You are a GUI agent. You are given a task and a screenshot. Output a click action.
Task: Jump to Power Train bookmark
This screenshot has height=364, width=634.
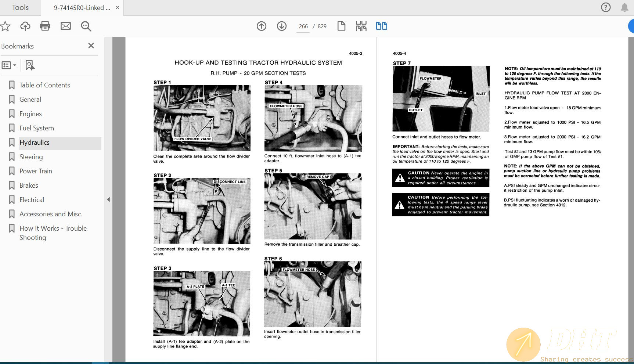(x=36, y=171)
